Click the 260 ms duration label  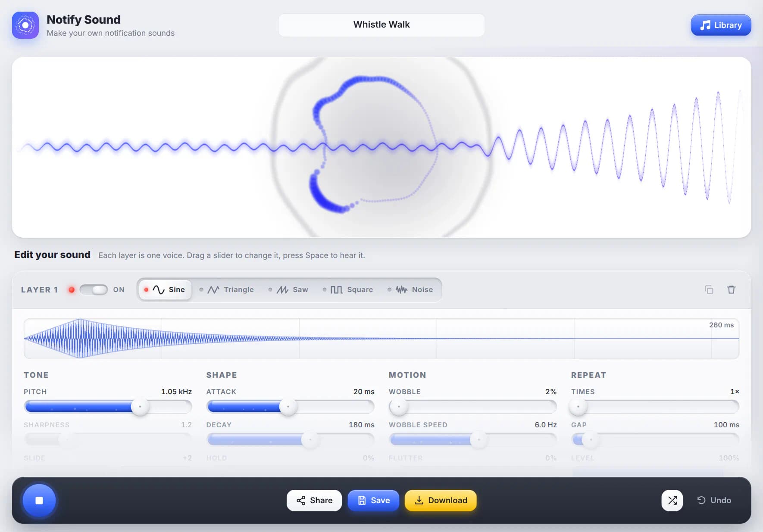(x=721, y=325)
